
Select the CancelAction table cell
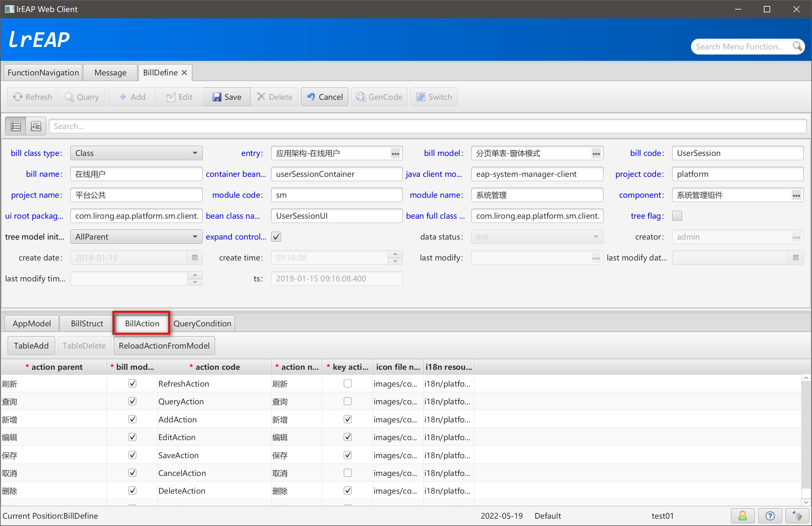[214, 473]
